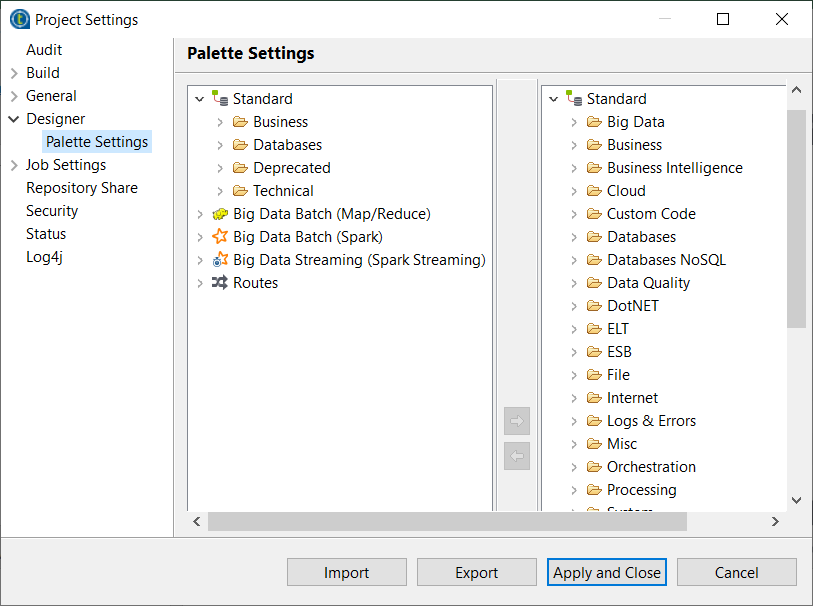Expand the Big Data folder in right tree

574,122
